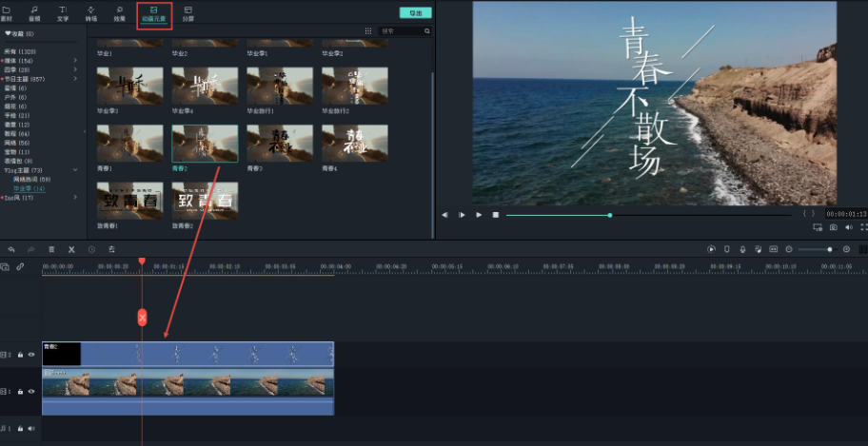Select the 致青春1 element thumbnail

pos(130,201)
